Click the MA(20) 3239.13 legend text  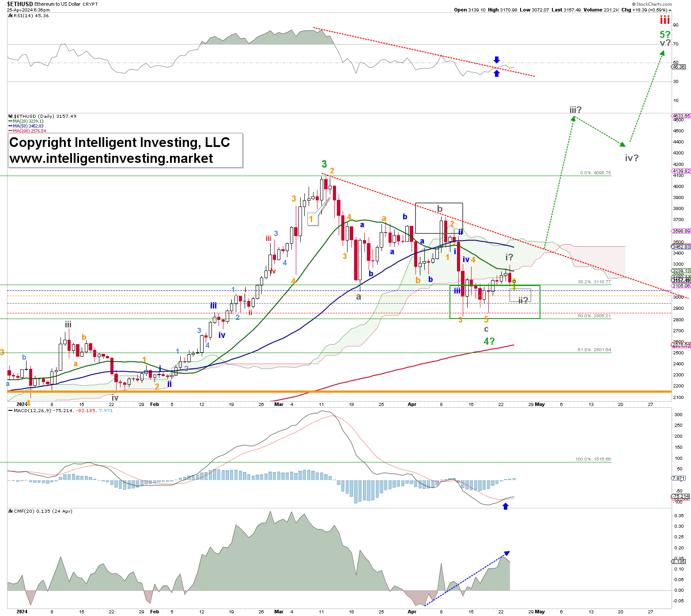tap(28, 121)
